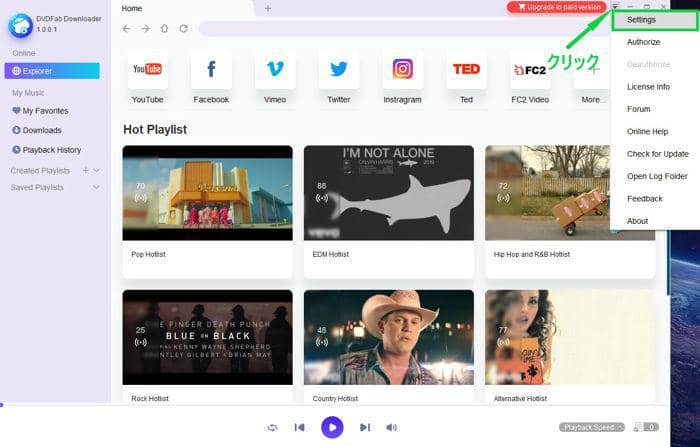This screenshot has width=700, height=447.
Task: Click the Hot Playlist heading
Action: [155, 130]
